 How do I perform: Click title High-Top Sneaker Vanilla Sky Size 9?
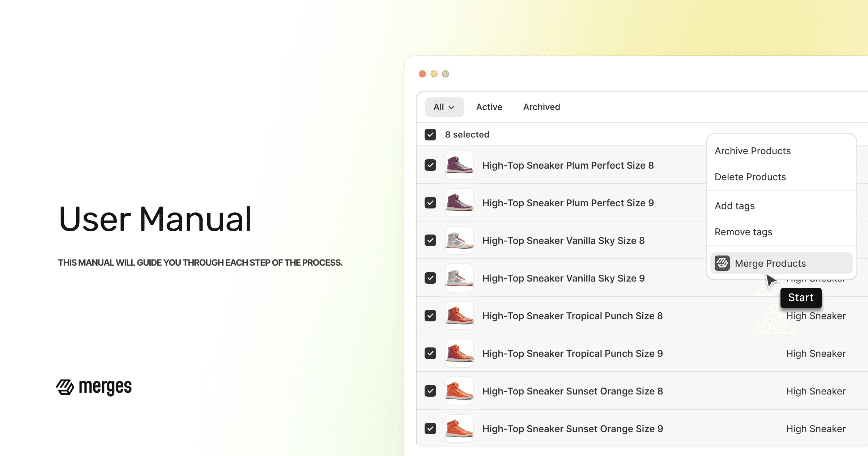563,278
